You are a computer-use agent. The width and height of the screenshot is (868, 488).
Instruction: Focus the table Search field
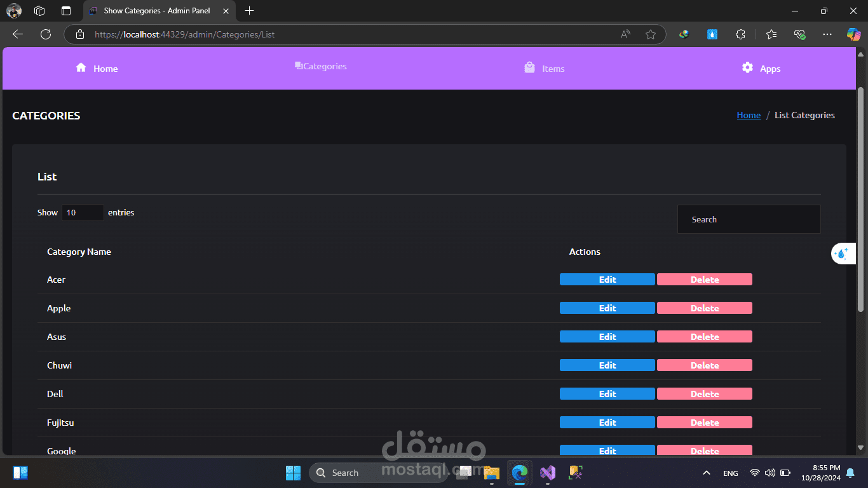[x=749, y=219]
